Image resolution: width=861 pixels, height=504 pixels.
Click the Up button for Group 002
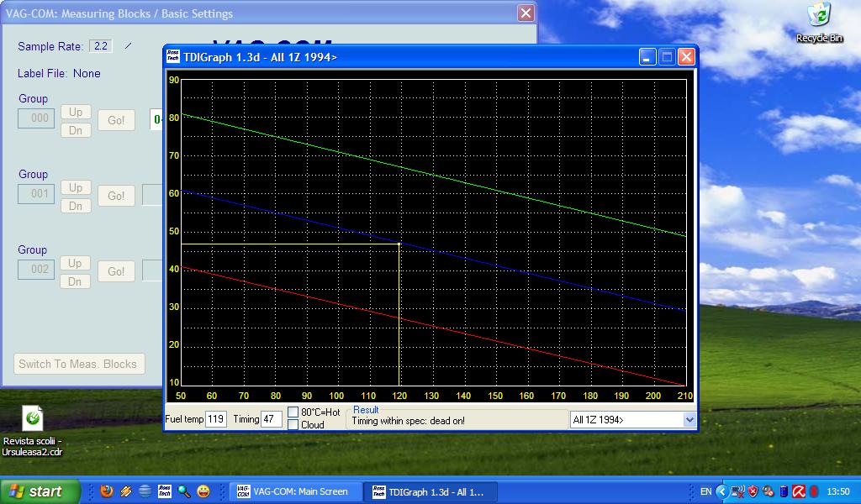click(76, 263)
